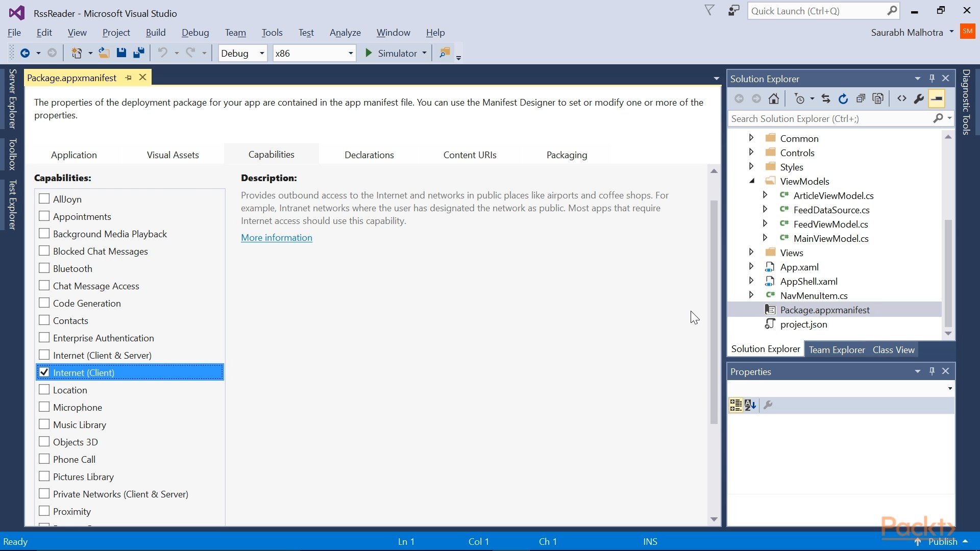Open the Saurabh Malhotra account menu
980x551 pixels.
click(912, 32)
